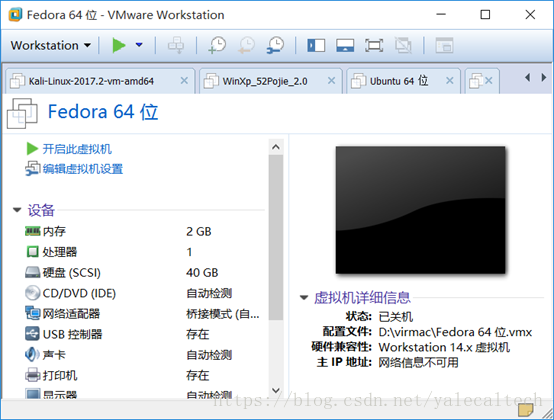This screenshot has width=554, height=420.
Task: Click the 桥接模式 network value
Action: [x=223, y=314]
